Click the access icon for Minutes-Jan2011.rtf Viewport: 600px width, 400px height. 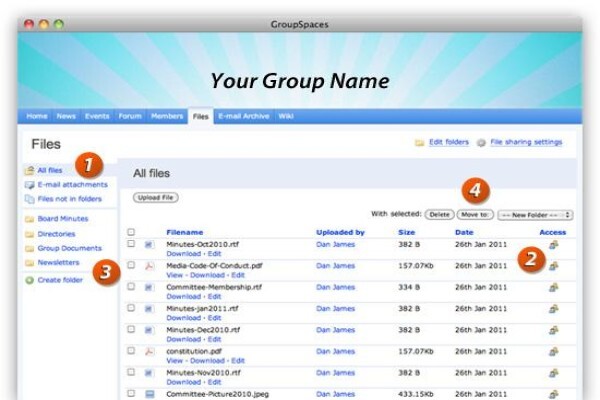coord(553,309)
